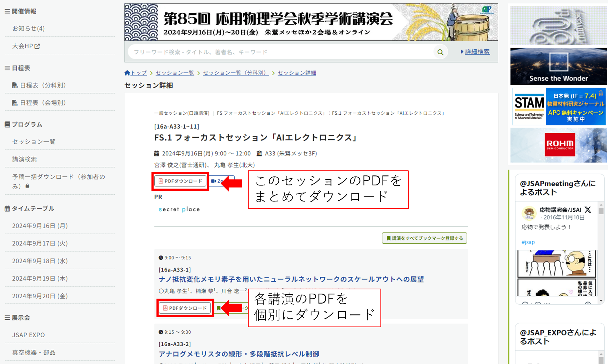The height and width of the screenshot is (364, 608).
Task: Download PDF for talk 16a-A33-1
Action: (x=185, y=308)
